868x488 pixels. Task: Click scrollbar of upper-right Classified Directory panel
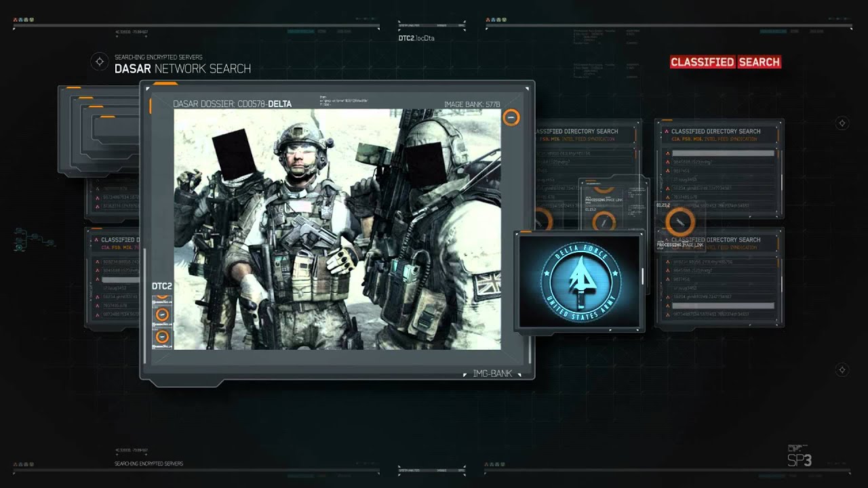(782, 183)
